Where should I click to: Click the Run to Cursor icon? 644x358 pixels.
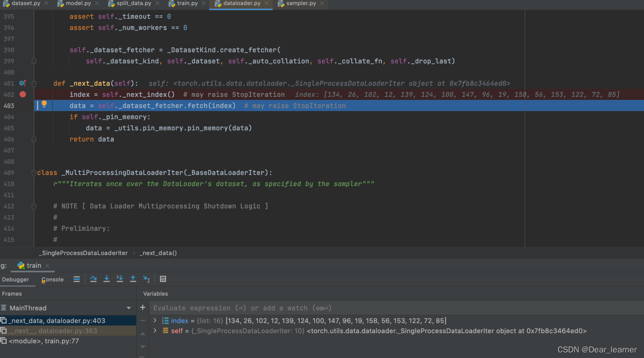[146, 279]
